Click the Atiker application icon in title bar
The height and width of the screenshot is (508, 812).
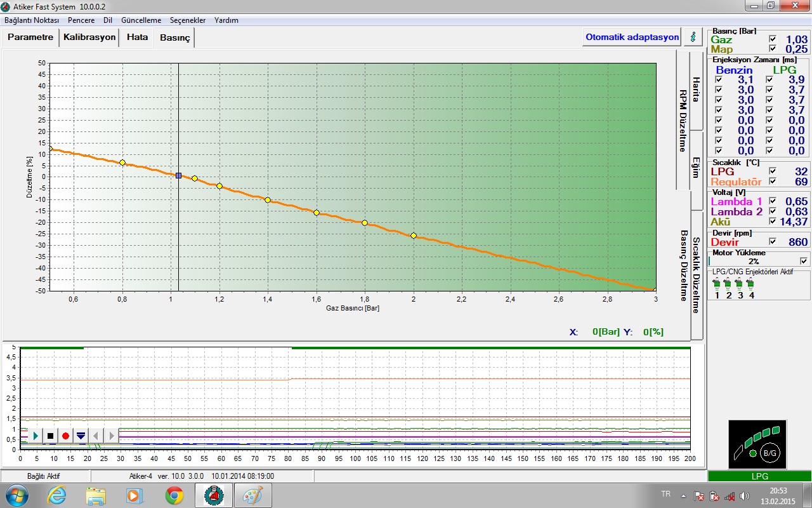click(6, 6)
